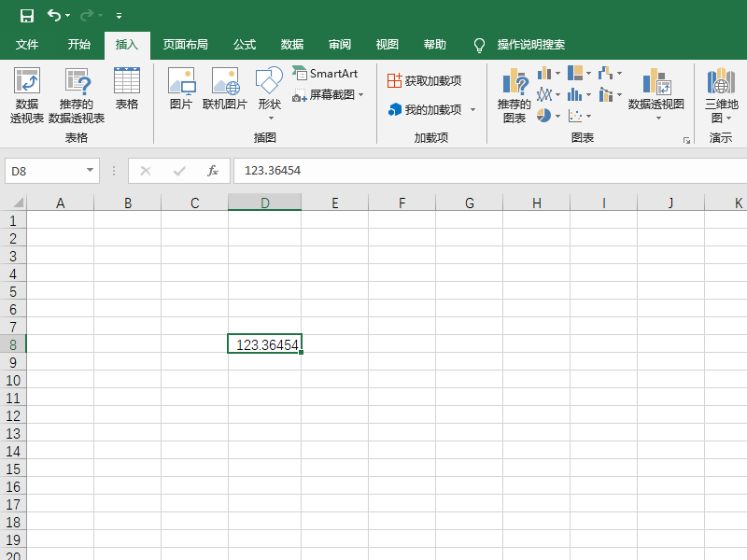
Task: Open 我的加载项 add-ins
Action: tap(425, 110)
